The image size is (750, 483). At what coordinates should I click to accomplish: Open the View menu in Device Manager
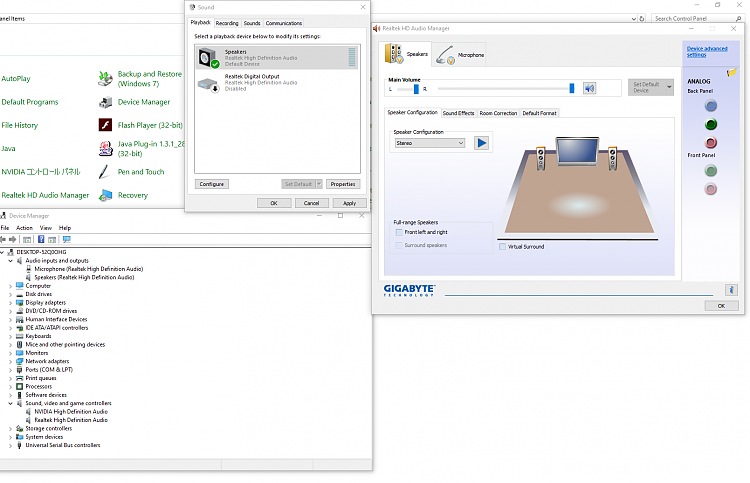(x=45, y=228)
